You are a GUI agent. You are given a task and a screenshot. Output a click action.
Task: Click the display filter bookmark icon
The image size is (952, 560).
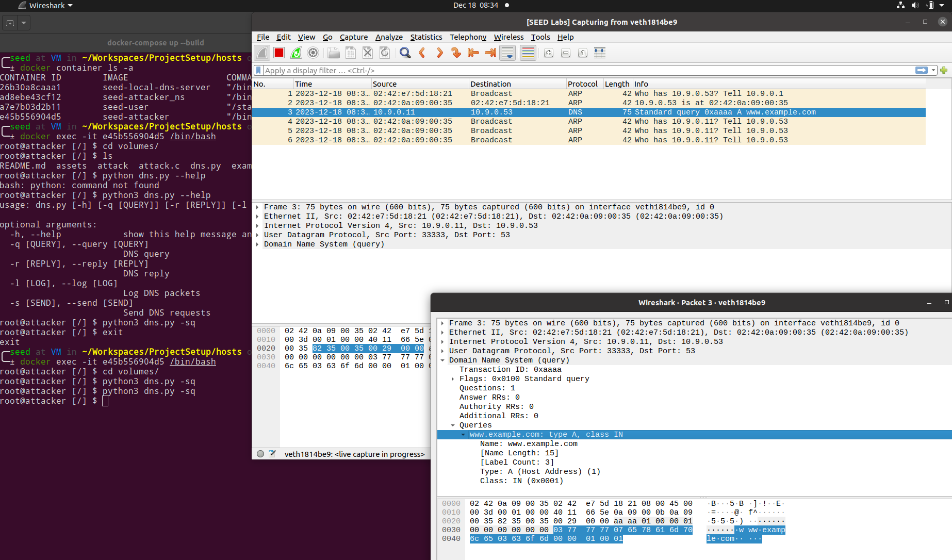click(x=259, y=70)
